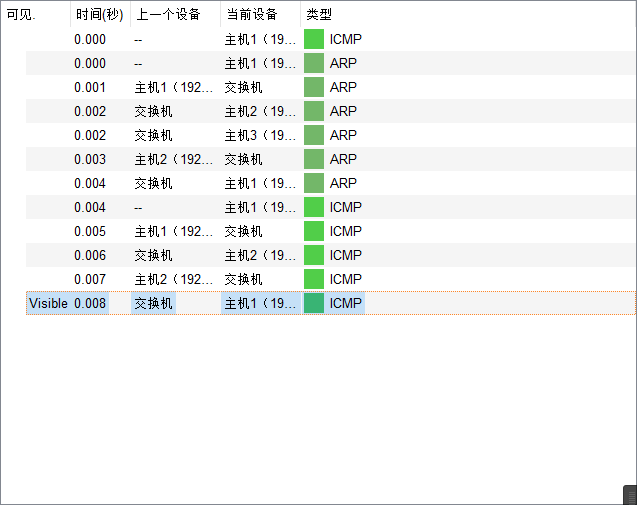Click the ICMP type label at 0.008
Viewport: 637px width, 505px height.
click(x=345, y=303)
